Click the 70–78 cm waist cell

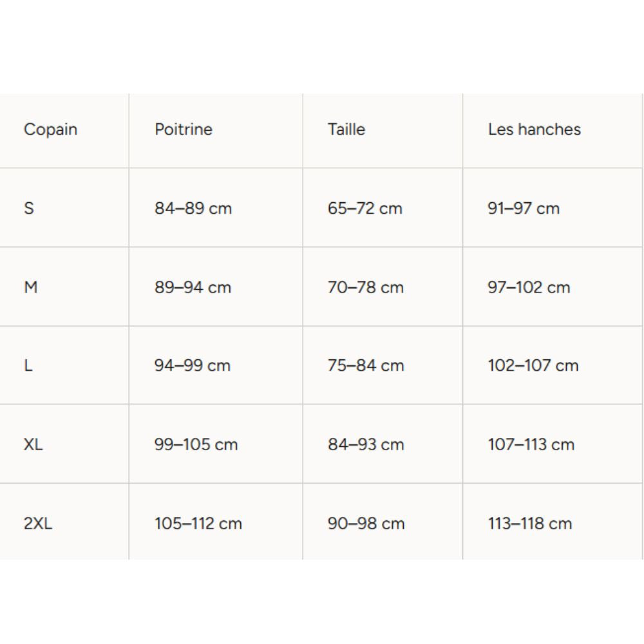click(366, 287)
